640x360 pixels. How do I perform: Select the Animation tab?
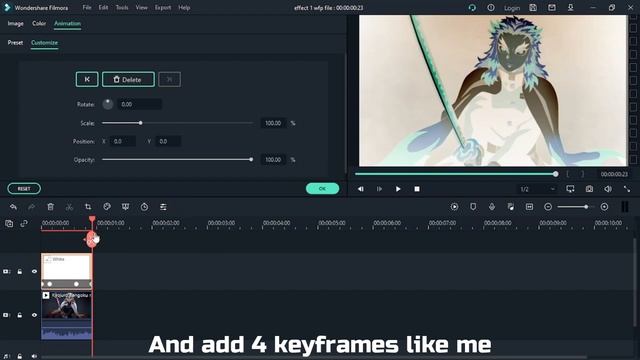(67, 24)
